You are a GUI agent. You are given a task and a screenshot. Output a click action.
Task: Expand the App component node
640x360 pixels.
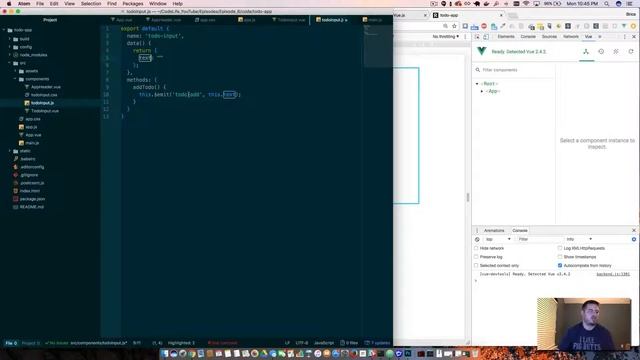point(482,91)
